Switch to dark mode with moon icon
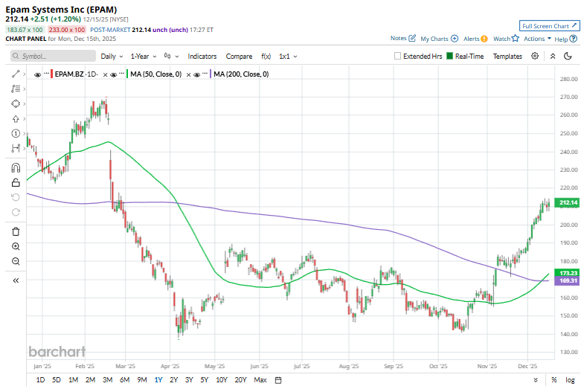The width and height of the screenshot is (584, 392). (568, 56)
